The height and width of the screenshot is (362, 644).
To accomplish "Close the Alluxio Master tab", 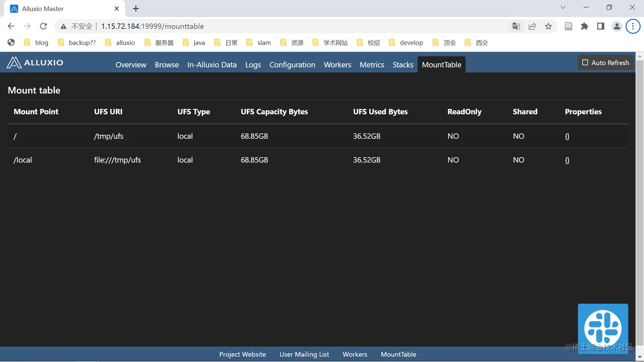I will tap(117, 9).
